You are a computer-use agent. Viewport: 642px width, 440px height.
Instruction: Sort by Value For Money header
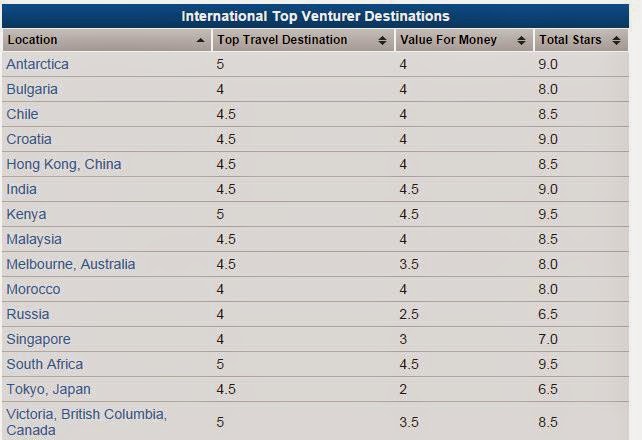tap(448, 40)
